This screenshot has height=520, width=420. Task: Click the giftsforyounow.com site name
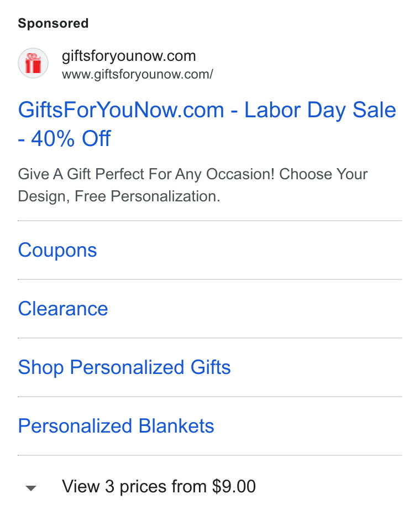point(129,56)
